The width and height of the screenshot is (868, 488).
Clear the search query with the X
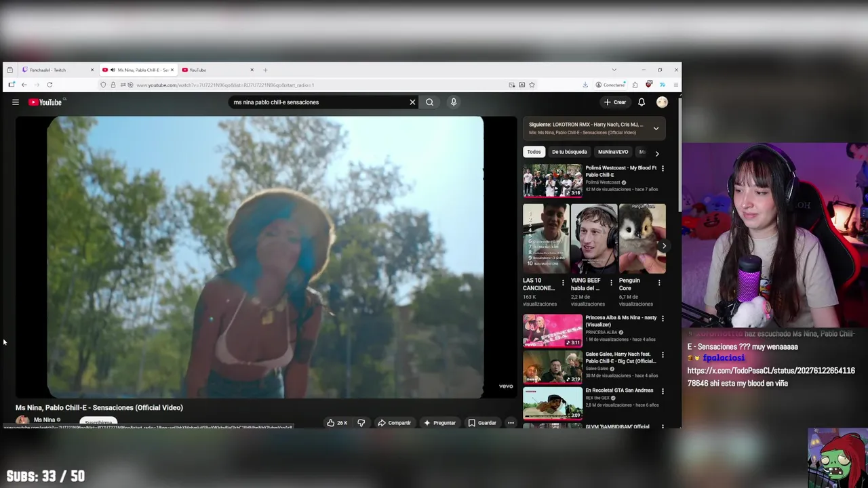coord(412,102)
